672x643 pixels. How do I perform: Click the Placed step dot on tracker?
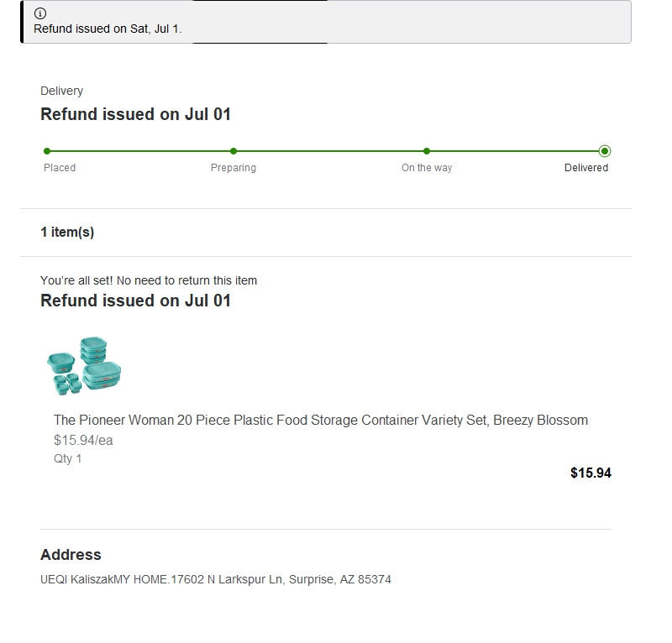tap(47, 151)
